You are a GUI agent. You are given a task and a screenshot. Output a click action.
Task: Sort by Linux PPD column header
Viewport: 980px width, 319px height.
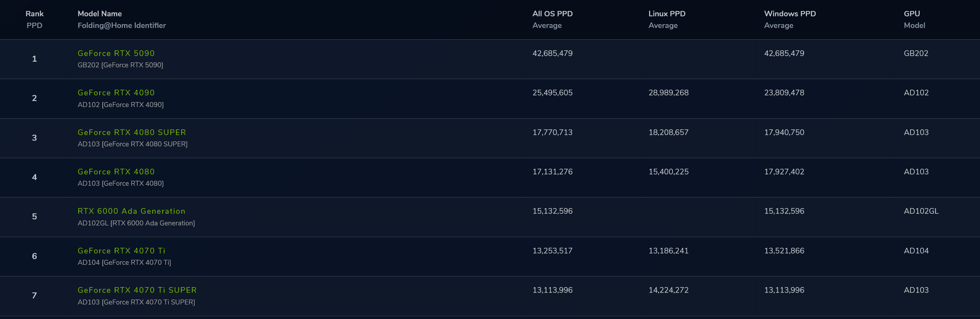click(x=666, y=14)
